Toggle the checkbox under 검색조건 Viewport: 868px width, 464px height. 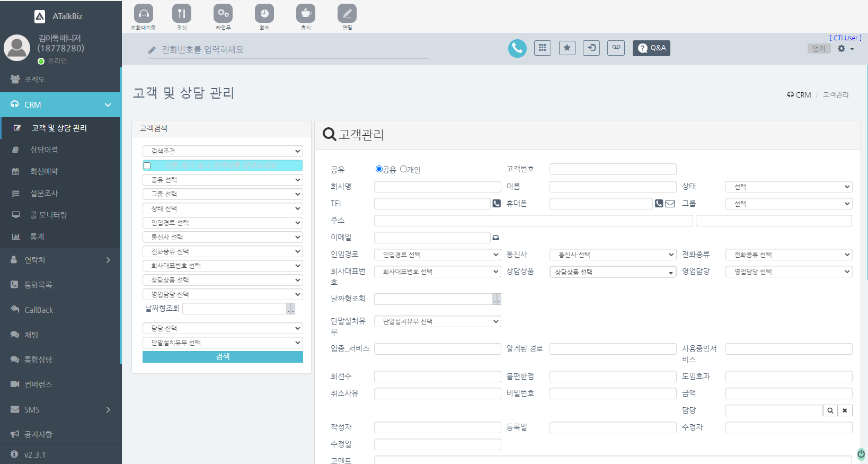click(x=147, y=165)
